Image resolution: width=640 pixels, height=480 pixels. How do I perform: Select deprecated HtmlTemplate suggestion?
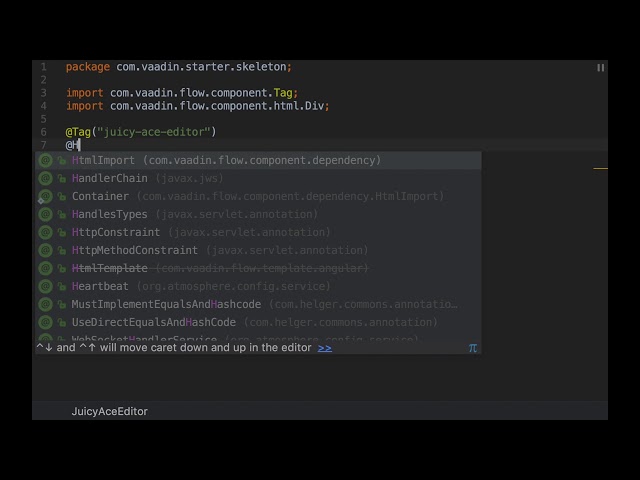258,268
